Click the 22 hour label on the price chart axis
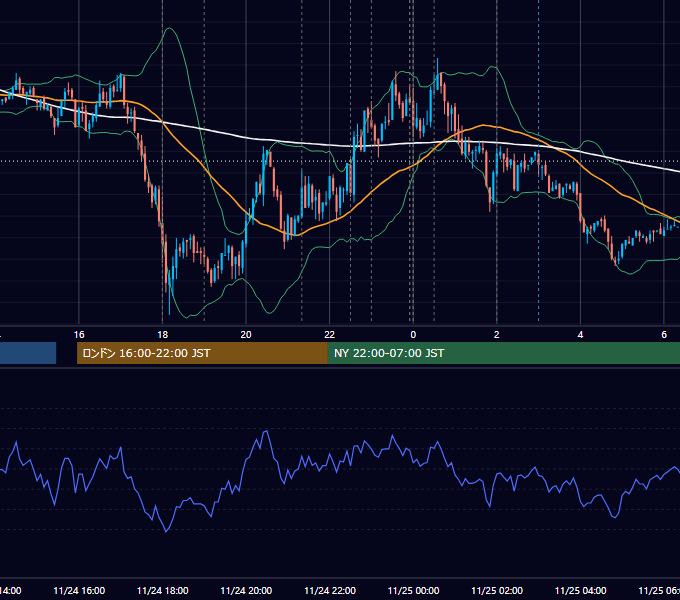 [x=330, y=335]
